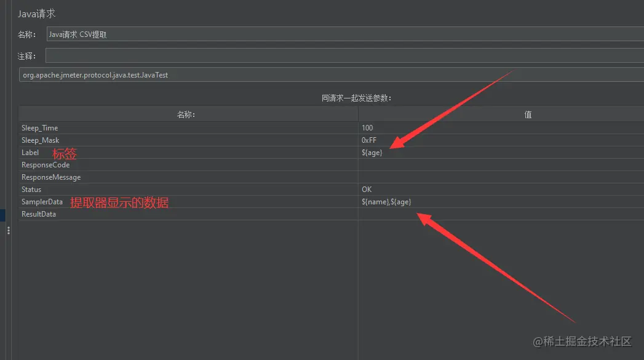Select the SamplerData parameter name cell
The height and width of the screenshot is (360, 644).
[188, 202]
